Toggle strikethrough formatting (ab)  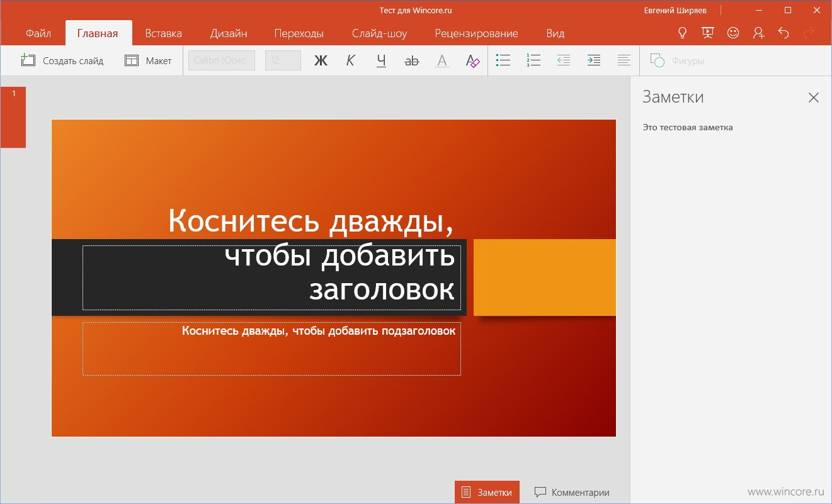412,61
